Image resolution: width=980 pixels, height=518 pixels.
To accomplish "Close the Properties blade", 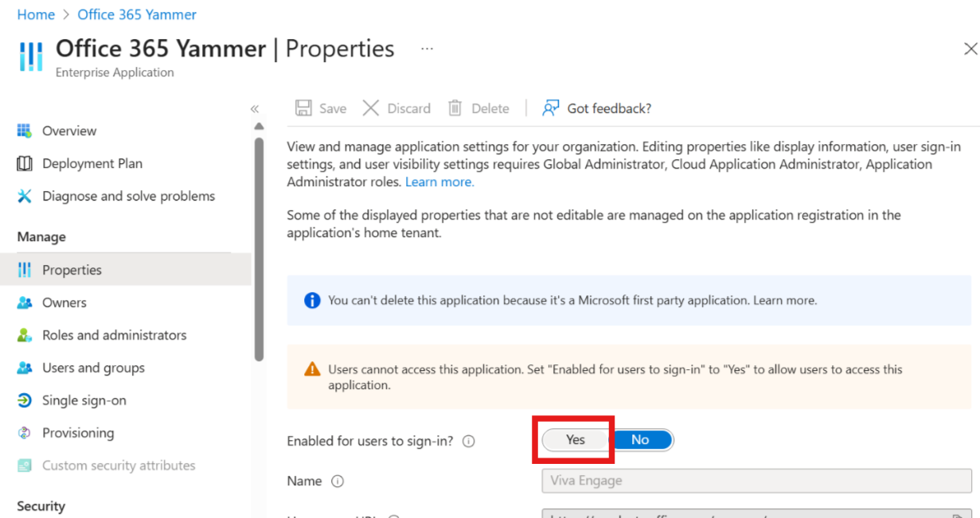I will tap(970, 49).
